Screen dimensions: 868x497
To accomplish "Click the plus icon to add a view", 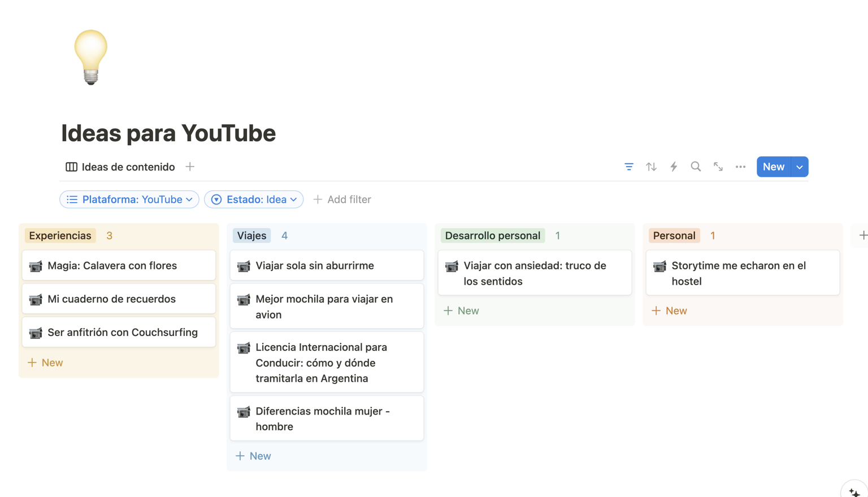I will [190, 167].
